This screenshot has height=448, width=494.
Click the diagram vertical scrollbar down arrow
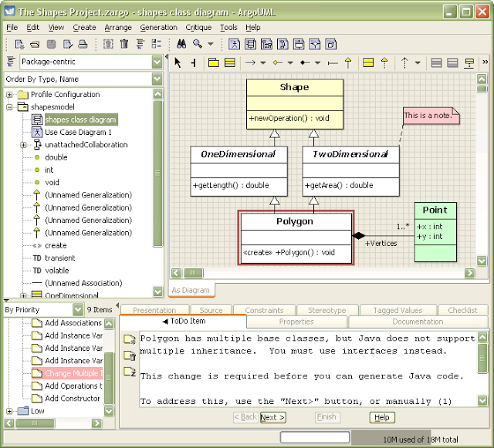tap(482, 261)
